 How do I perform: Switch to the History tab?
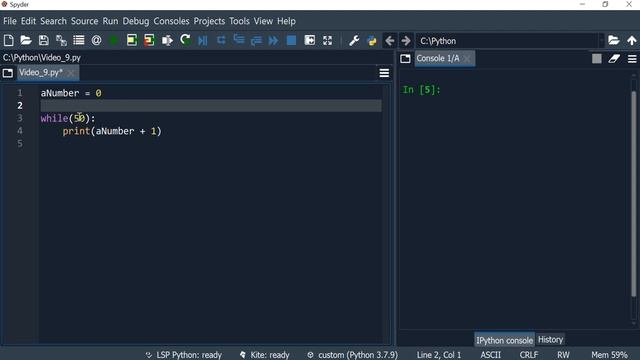click(x=550, y=340)
